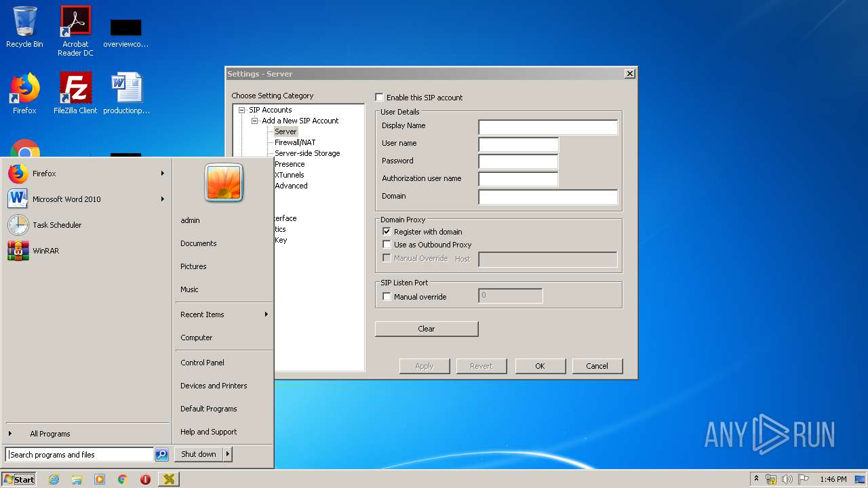The height and width of the screenshot is (488, 868).
Task: Collapse Add a New SIP Account node
Action: (255, 121)
